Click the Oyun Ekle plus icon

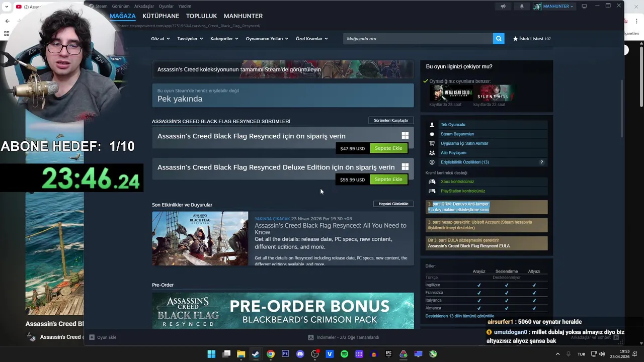(92, 337)
